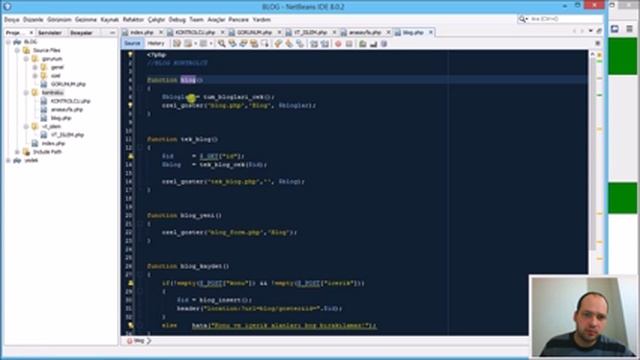Viewport: 640px width, 360px height.
Task: Toggle Highlight Search in editor toolbar
Action: pos(254,43)
